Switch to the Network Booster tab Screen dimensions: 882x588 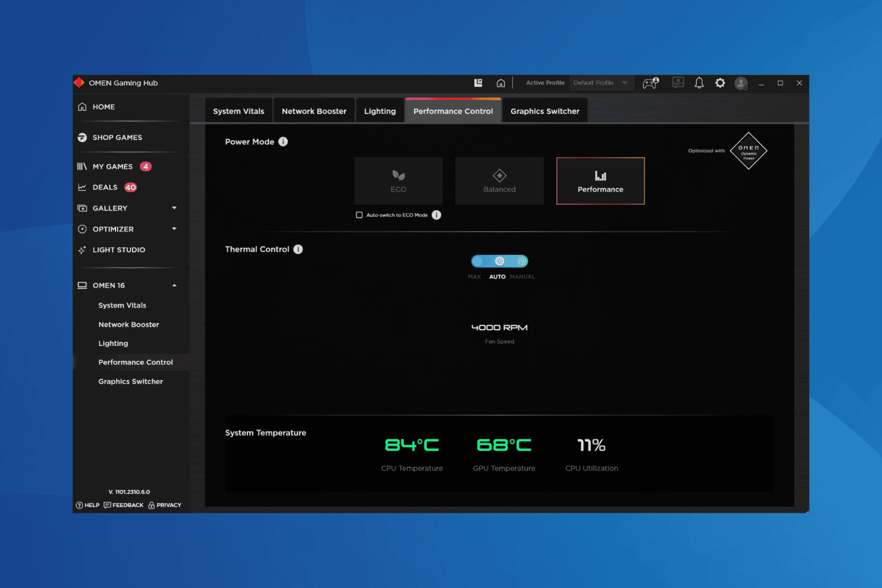point(314,111)
